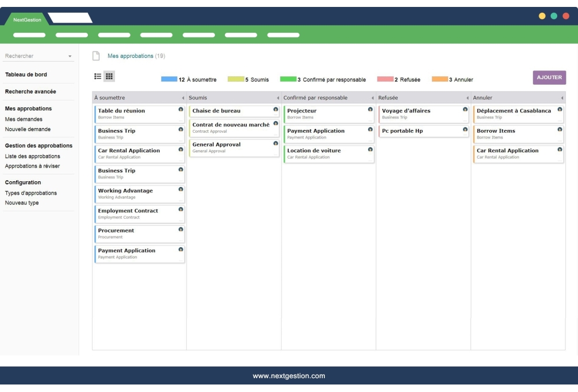Click the document icon beside Mes approbations
578x392 pixels.
[x=97, y=56]
